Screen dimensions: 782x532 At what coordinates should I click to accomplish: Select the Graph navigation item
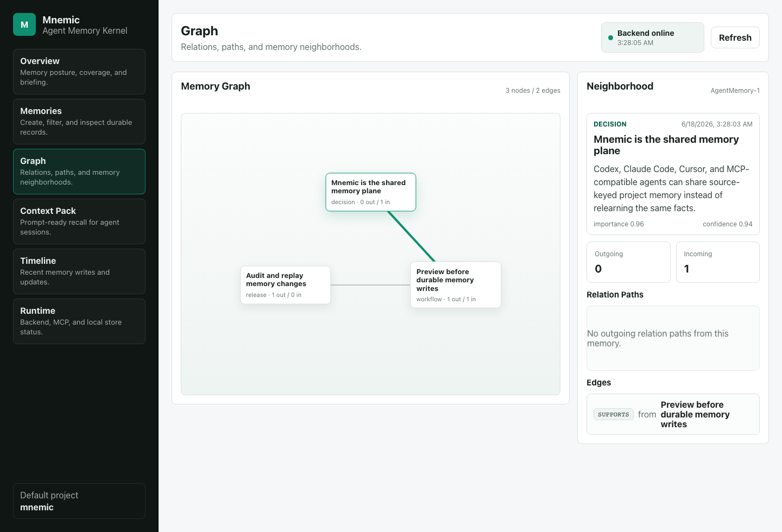(79, 172)
